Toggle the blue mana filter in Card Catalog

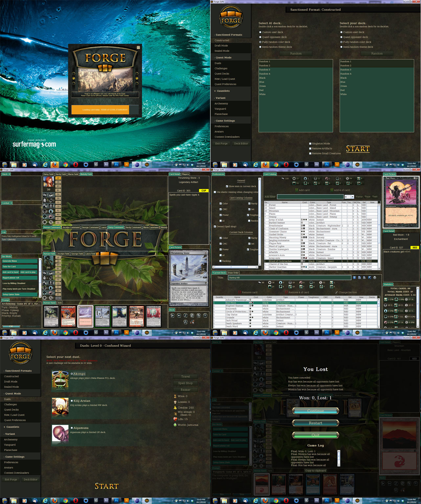pos(305,178)
